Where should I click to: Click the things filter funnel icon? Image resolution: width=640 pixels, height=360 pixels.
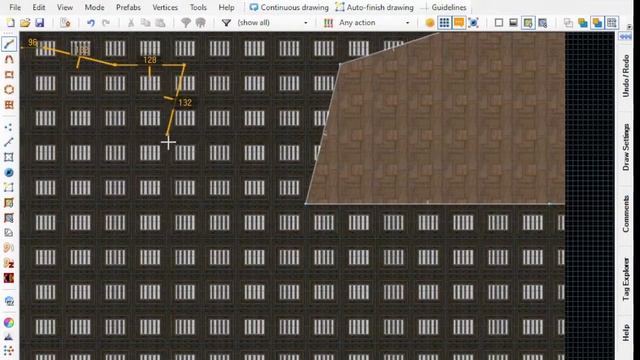(x=226, y=23)
